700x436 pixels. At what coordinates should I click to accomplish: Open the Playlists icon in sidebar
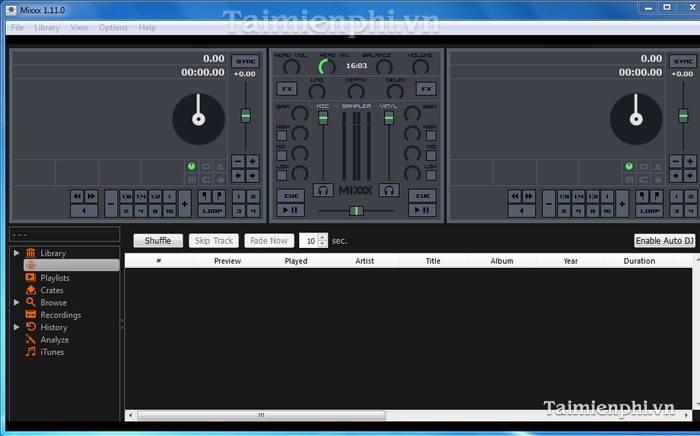[30, 278]
